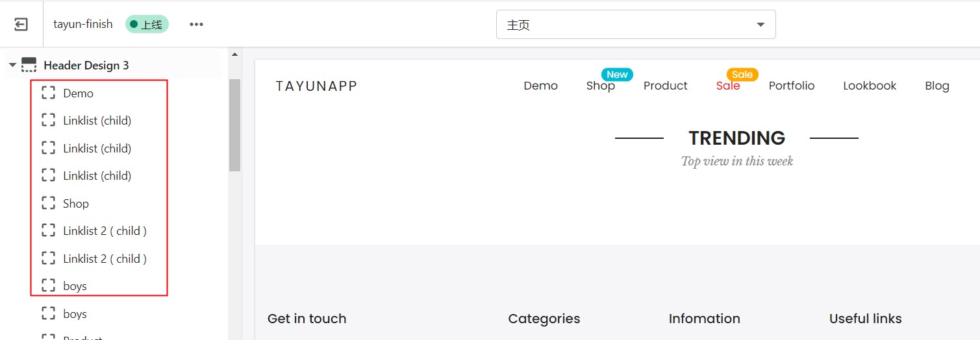Click the first boys block icon
980x340 pixels.
tap(48, 285)
